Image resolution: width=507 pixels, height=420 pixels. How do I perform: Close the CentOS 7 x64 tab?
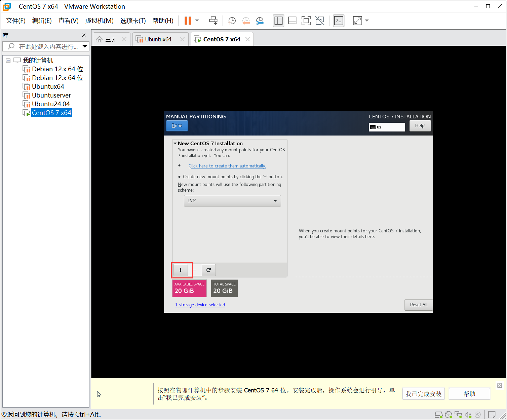[247, 39]
